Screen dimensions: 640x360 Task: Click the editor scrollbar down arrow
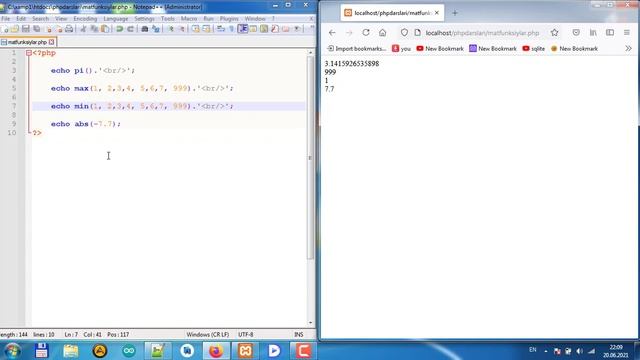point(310,323)
